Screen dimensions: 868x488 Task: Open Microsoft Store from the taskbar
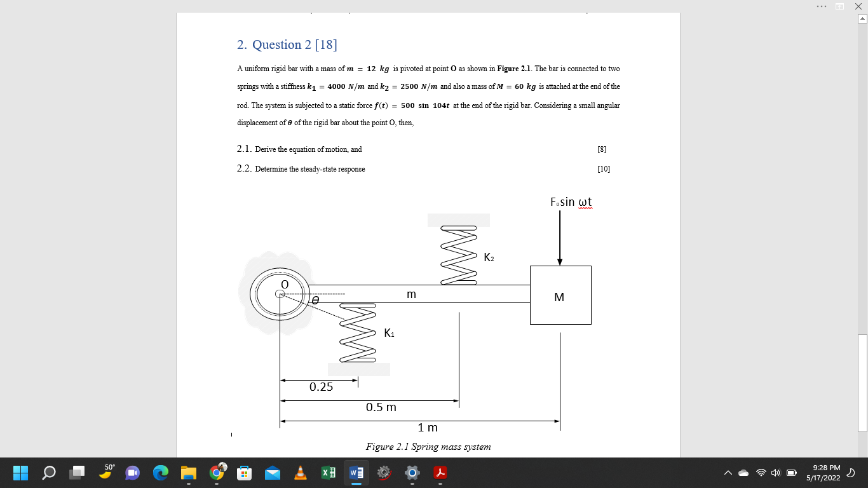[245, 473]
